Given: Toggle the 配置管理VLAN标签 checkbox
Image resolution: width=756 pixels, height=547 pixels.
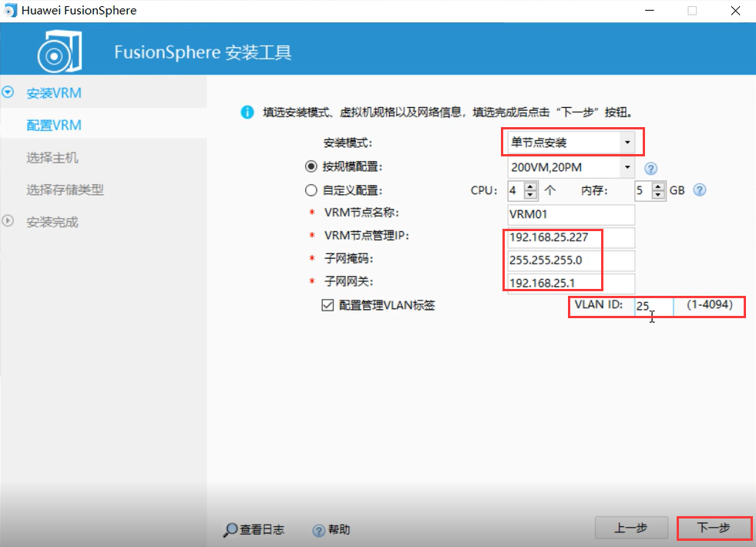Looking at the screenshot, I should 328,305.
